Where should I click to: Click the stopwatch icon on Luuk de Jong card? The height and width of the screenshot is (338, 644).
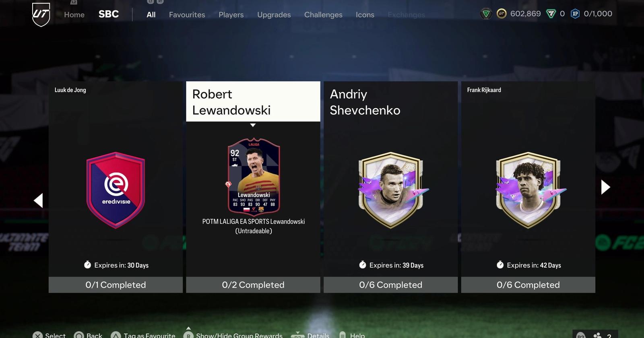point(87,265)
